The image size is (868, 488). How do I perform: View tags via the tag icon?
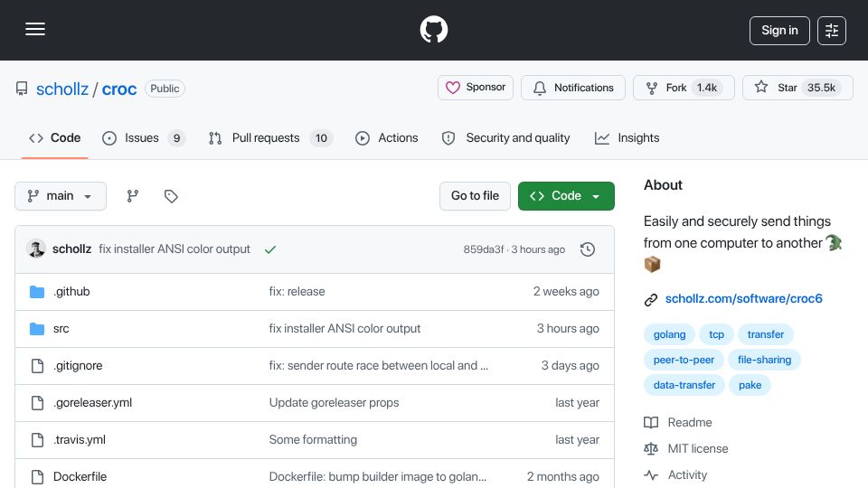tap(171, 196)
